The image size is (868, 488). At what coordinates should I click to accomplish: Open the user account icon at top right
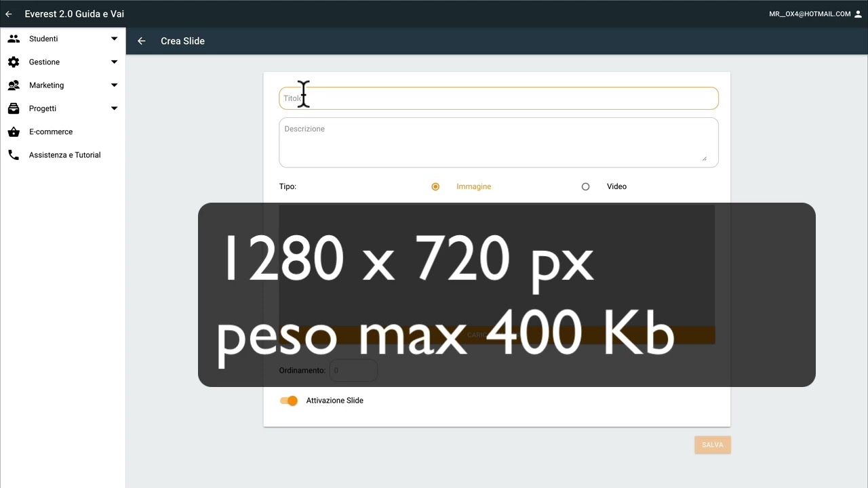[859, 14]
